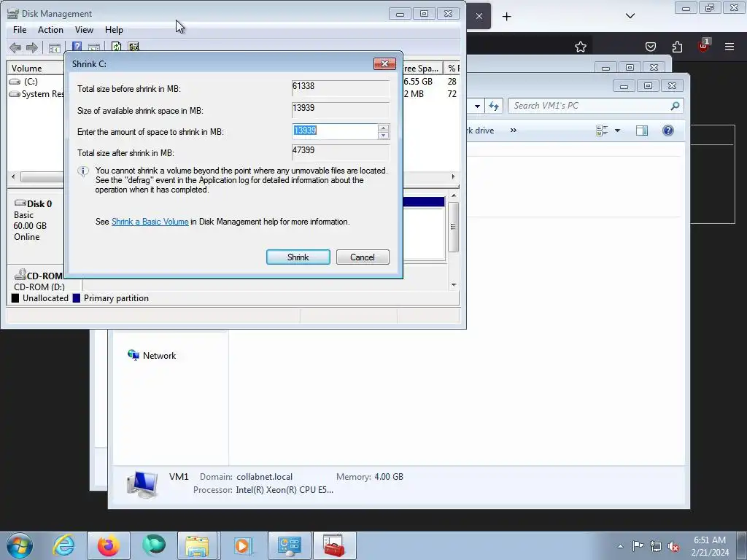
Task: Close the Firefox tab
Action: (479, 16)
